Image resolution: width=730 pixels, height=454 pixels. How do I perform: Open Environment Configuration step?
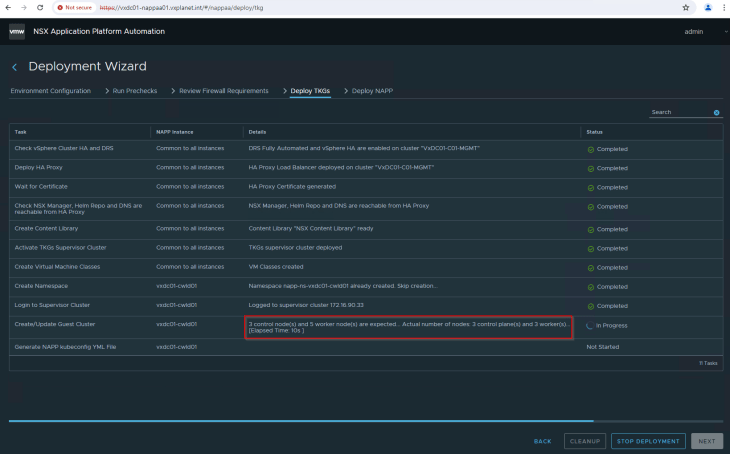(x=51, y=91)
